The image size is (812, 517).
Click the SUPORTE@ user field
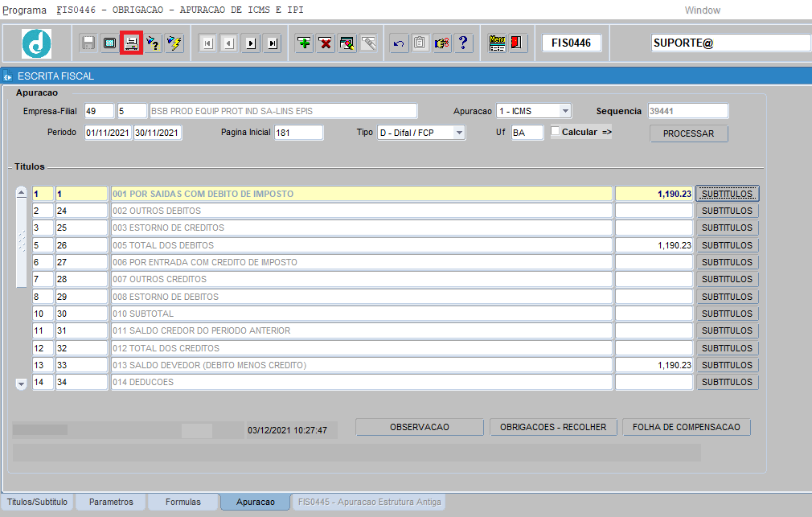731,43
